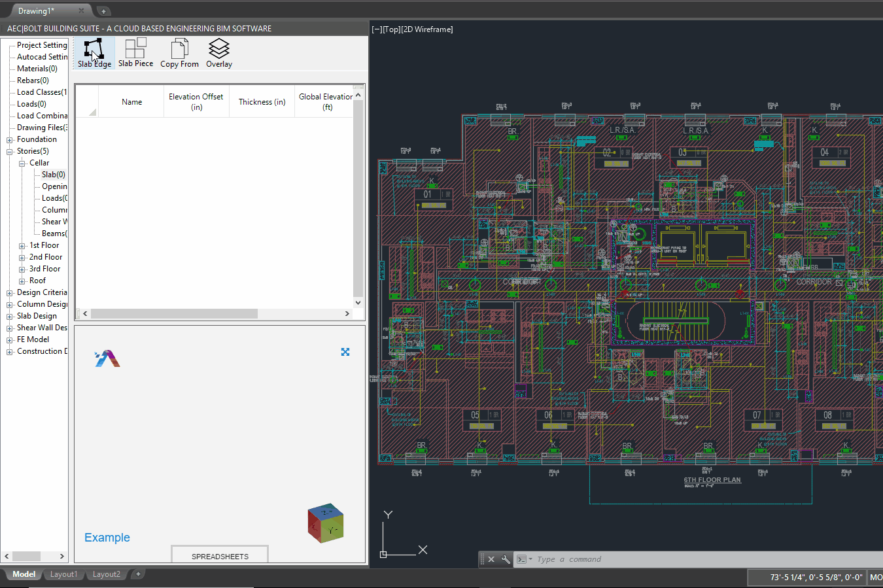Select Rebars(0) tree item
This screenshot has width=883, height=588.
33,80
